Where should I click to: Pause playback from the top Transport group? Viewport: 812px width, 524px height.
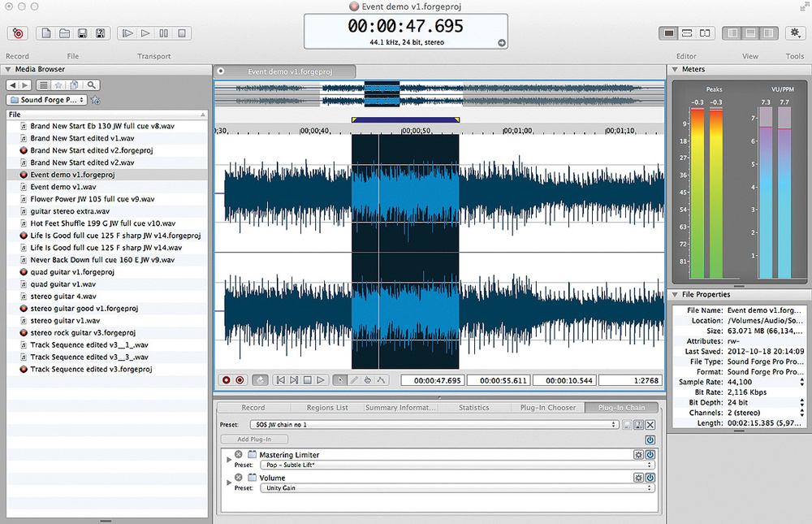point(164,33)
